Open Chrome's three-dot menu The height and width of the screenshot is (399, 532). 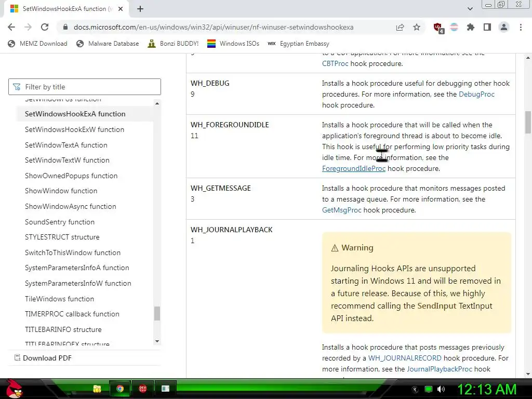(x=521, y=27)
